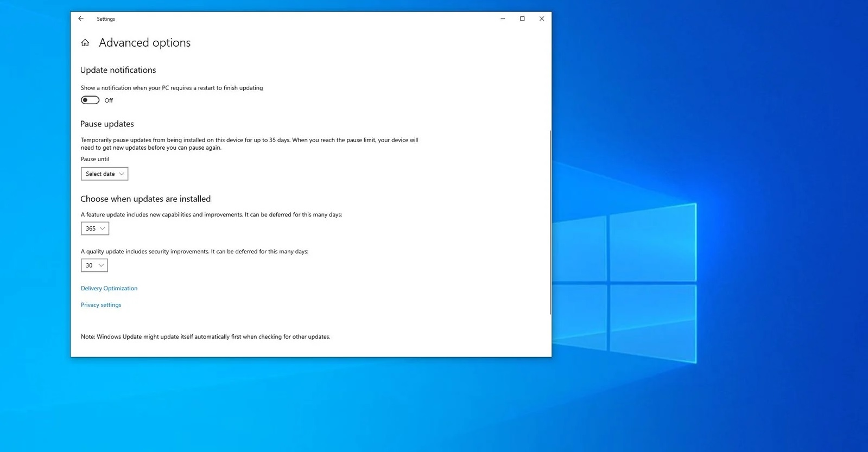Click the Pause updates section heading

107,124
